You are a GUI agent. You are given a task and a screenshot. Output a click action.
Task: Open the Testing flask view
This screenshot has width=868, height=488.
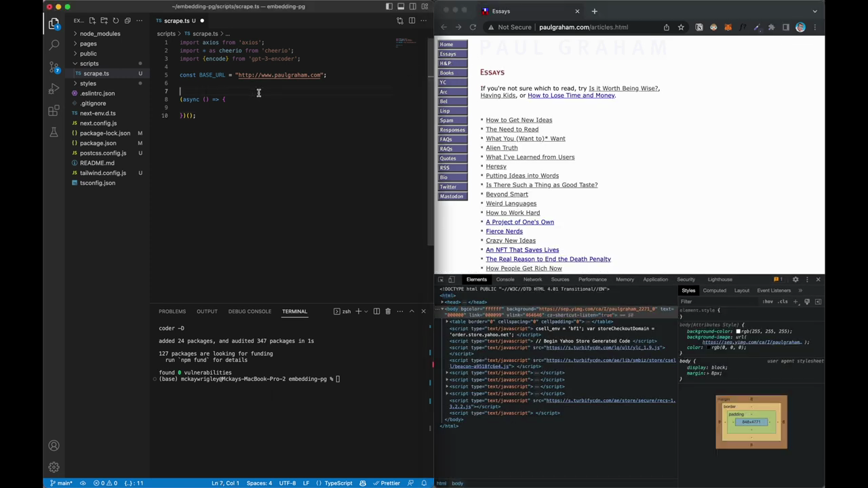pos(54,132)
